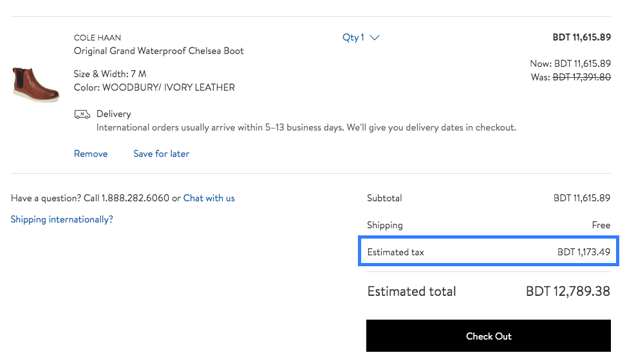Click the chevron arrow beside Qty
The image size is (627, 364).
click(x=375, y=37)
